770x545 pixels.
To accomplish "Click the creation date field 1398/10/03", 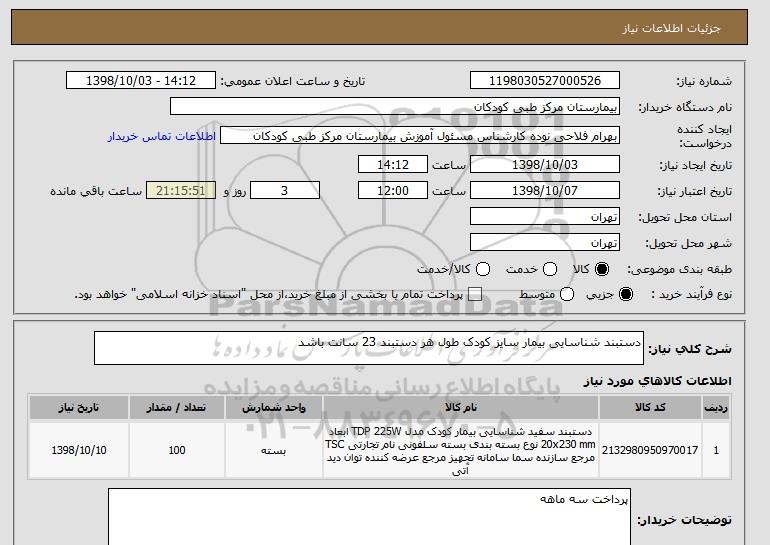I will 545,164.
